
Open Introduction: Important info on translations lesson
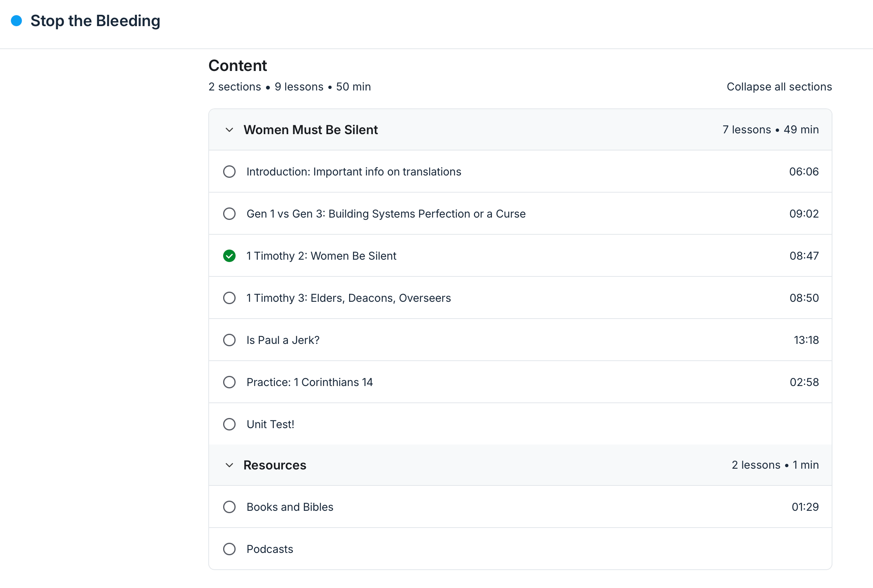coord(354,172)
